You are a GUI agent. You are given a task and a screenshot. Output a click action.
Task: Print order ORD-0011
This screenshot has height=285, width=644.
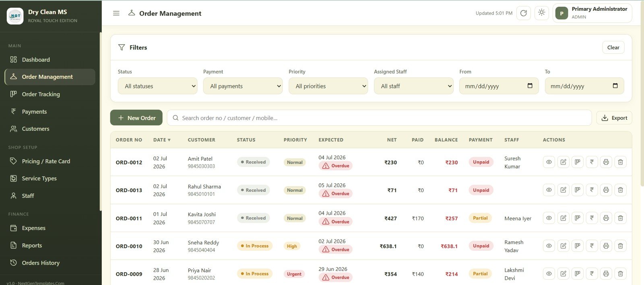click(x=606, y=218)
